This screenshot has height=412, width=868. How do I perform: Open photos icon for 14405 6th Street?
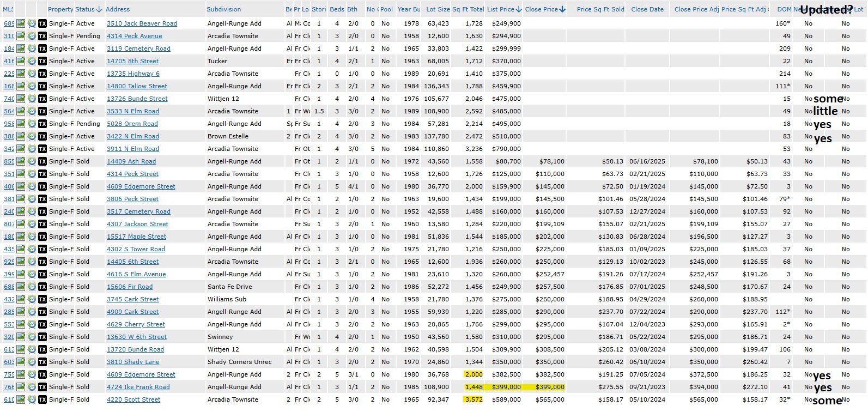pyautogui.click(x=21, y=262)
